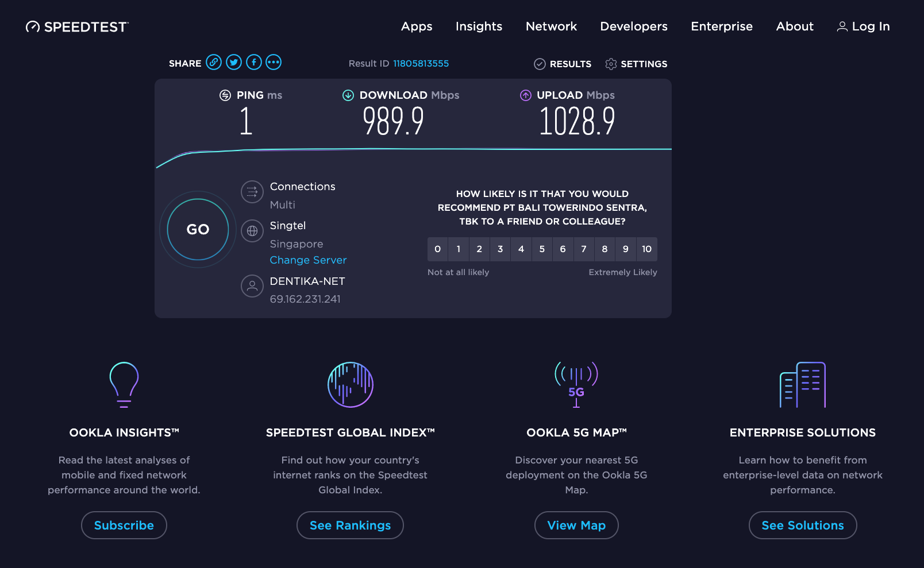This screenshot has width=924, height=568.
Task: Click the Results checkmark icon
Action: [x=540, y=64]
